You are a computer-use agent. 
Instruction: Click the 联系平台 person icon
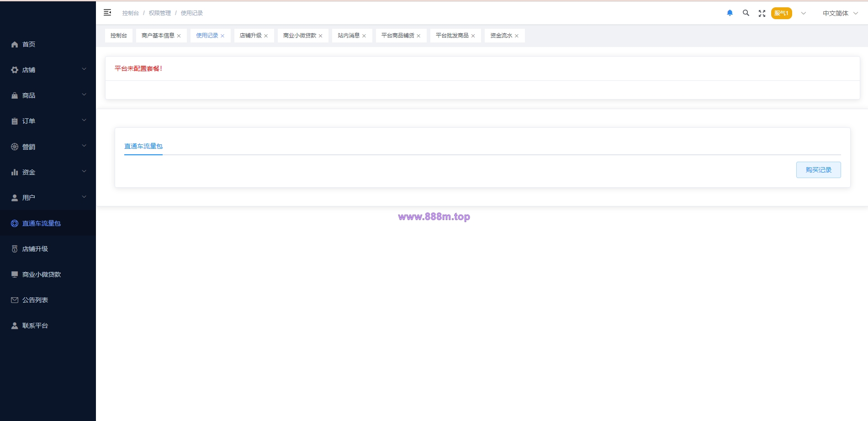pyautogui.click(x=15, y=326)
